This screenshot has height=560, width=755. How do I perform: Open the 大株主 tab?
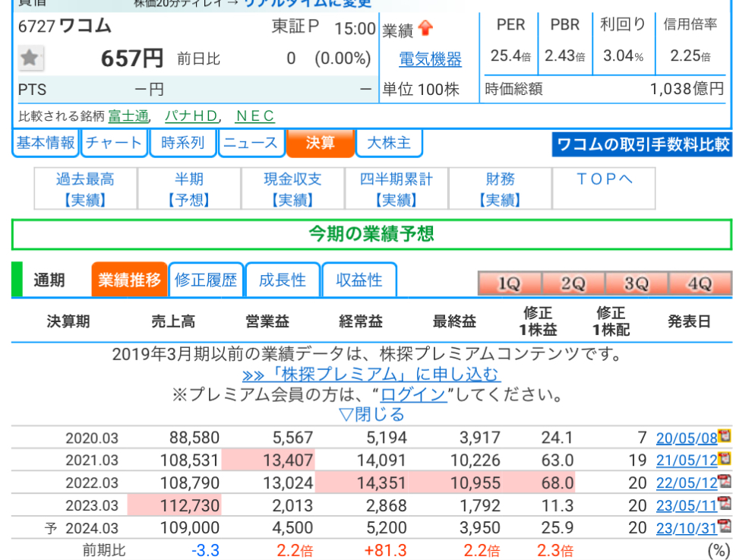389,143
